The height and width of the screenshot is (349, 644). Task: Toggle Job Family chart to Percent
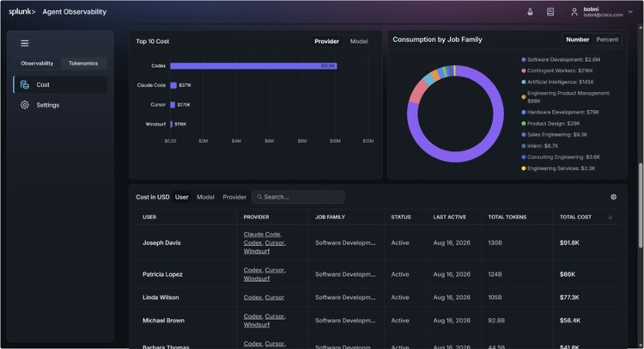pyautogui.click(x=607, y=40)
